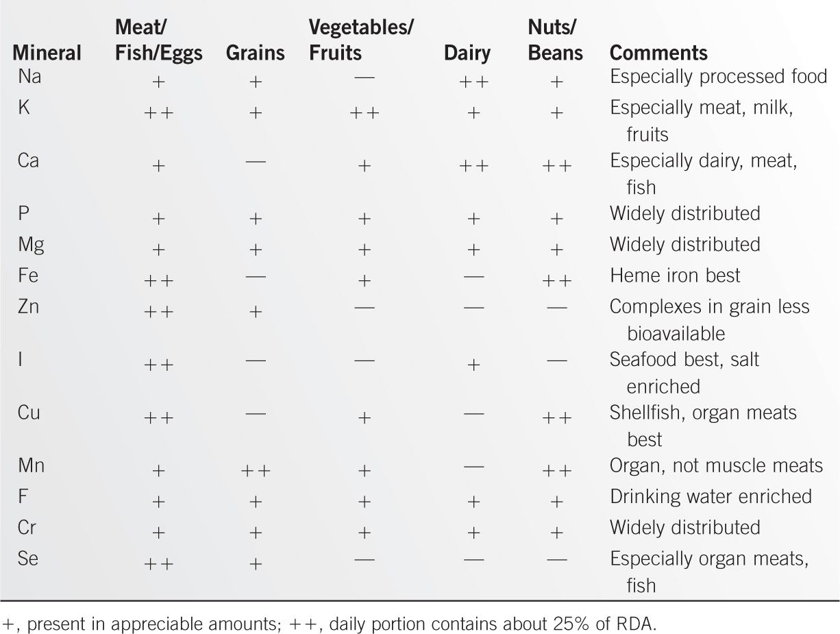Click the Se row label

pyautogui.click(x=29, y=559)
